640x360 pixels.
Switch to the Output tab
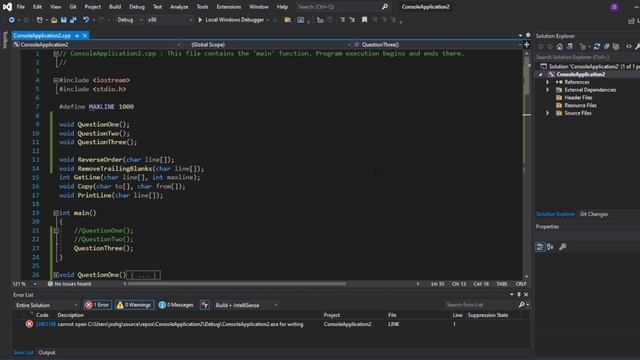point(47,352)
